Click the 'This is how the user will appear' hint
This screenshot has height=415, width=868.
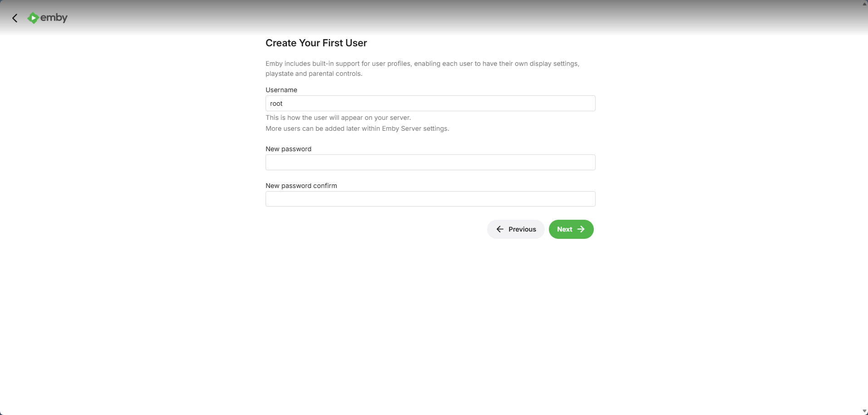pyautogui.click(x=338, y=118)
